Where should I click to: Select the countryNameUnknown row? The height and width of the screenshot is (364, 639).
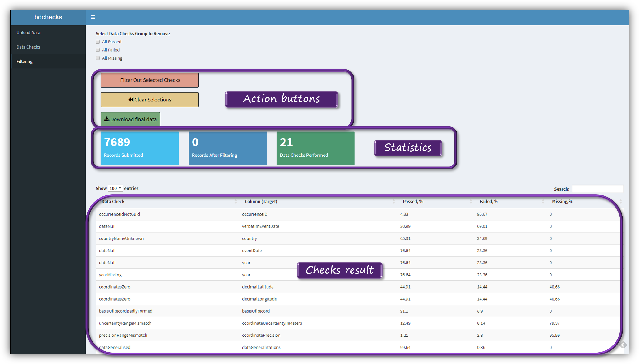coord(359,238)
